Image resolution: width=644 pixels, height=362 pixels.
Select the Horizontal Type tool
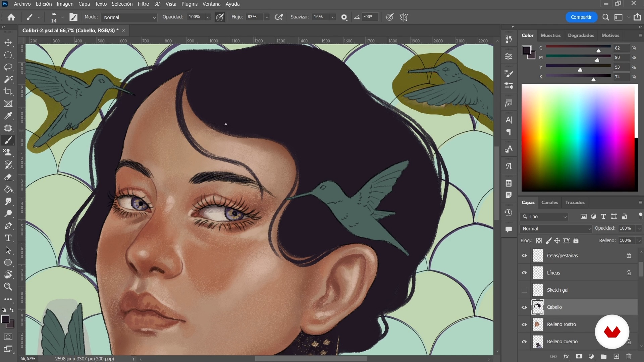pos(8,238)
